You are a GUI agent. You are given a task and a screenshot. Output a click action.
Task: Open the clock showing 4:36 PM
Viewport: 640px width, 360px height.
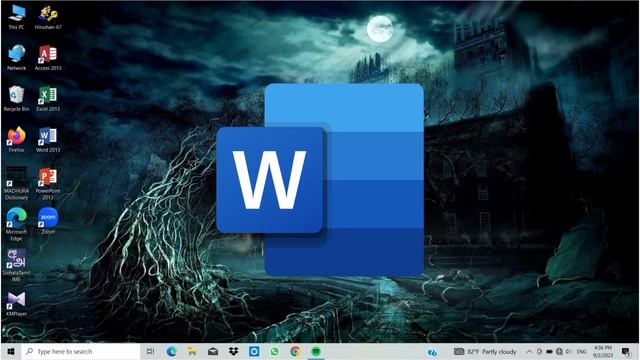coord(603,351)
